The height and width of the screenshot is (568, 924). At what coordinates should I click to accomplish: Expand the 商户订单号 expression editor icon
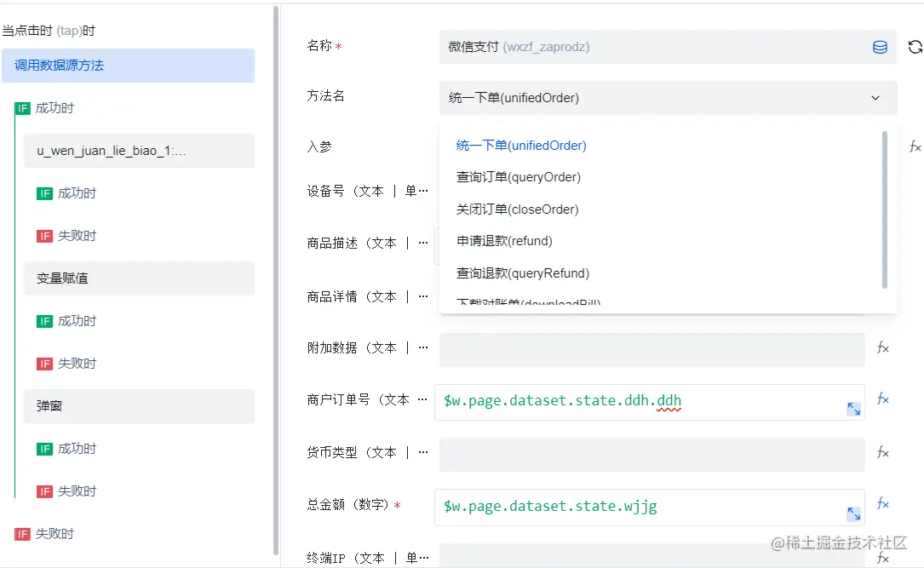pos(853,409)
